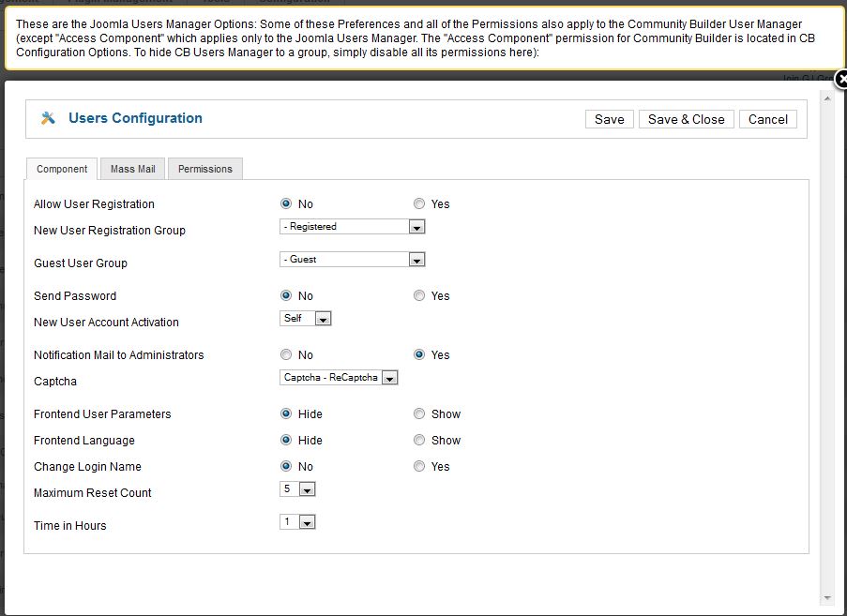Click the Guest User Group label

coord(81,263)
